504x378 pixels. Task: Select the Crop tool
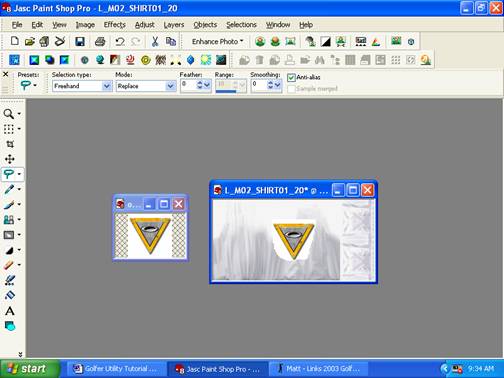coord(10,144)
